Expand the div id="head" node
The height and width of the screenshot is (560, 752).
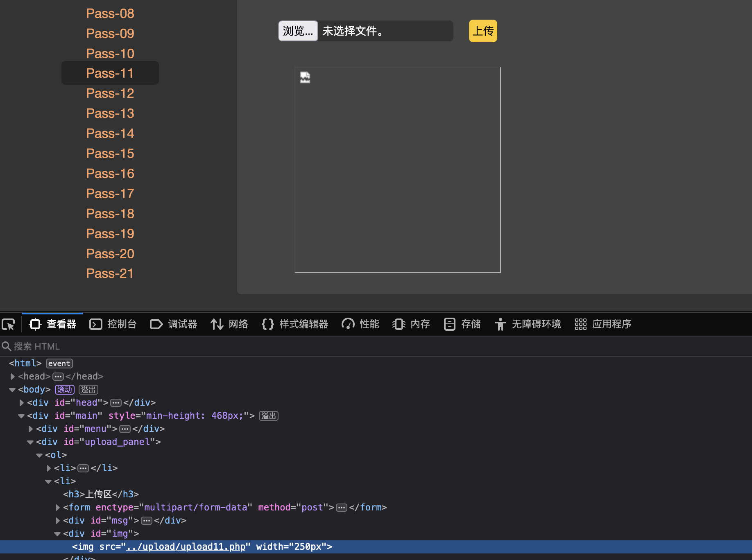click(x=21, y=403)
